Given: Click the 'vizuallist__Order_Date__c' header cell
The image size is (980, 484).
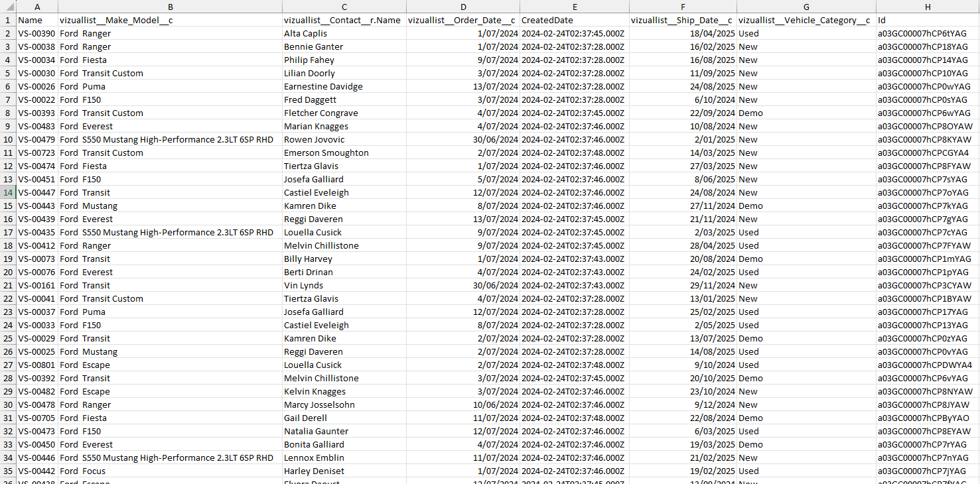Looking at the screenshot, I should tap(462, 20).
